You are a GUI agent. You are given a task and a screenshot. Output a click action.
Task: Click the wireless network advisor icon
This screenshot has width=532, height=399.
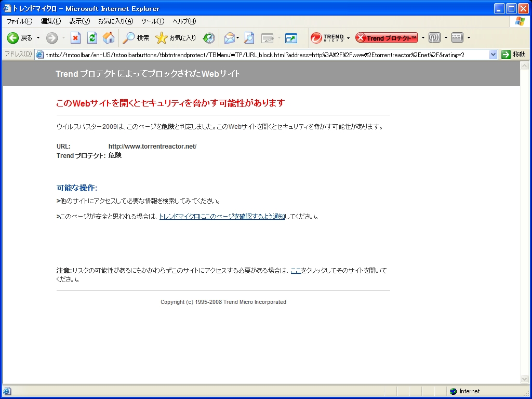coord(434,37)
